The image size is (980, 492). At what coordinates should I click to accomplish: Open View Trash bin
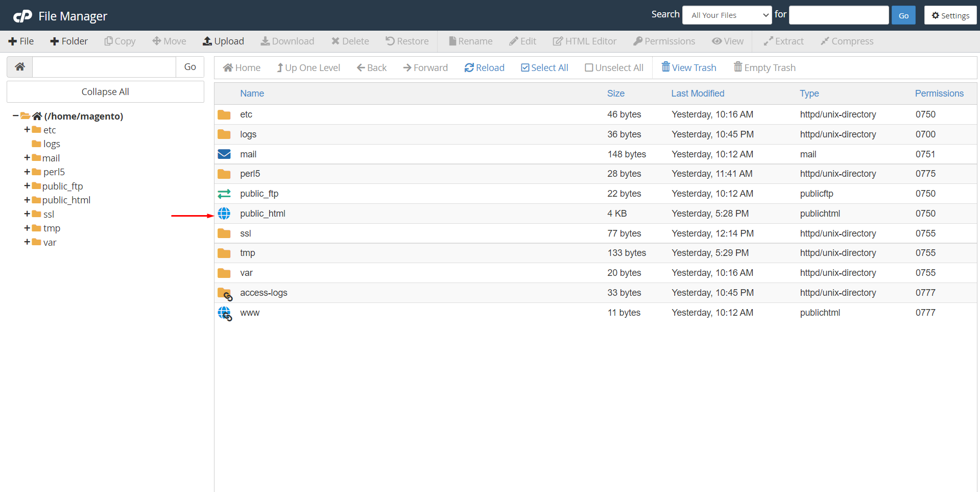[689, 67]
